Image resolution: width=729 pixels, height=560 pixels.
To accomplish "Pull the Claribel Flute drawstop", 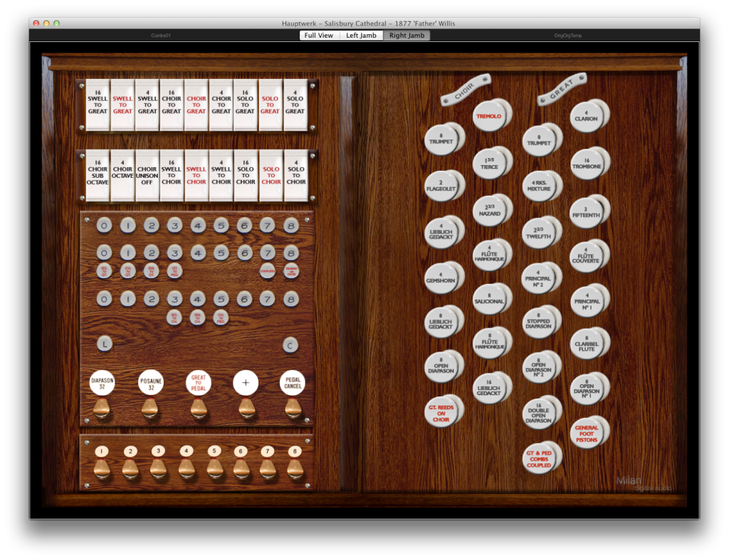I will click(x=587, y=345).
